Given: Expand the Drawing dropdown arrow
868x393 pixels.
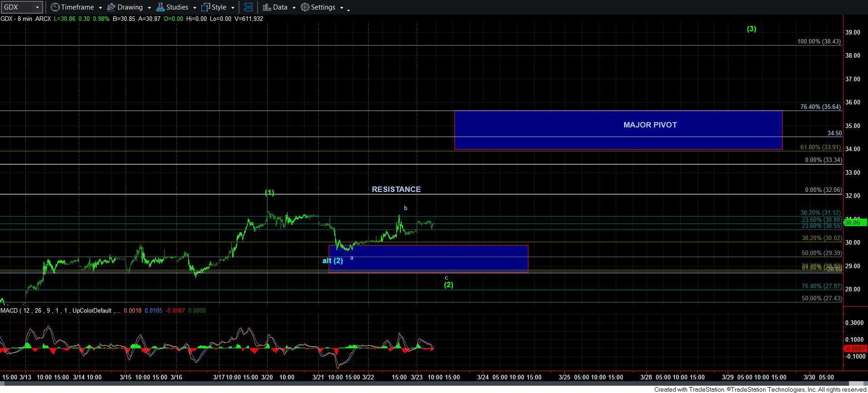Looking at the screenshot, I should [x=149, y=8].
